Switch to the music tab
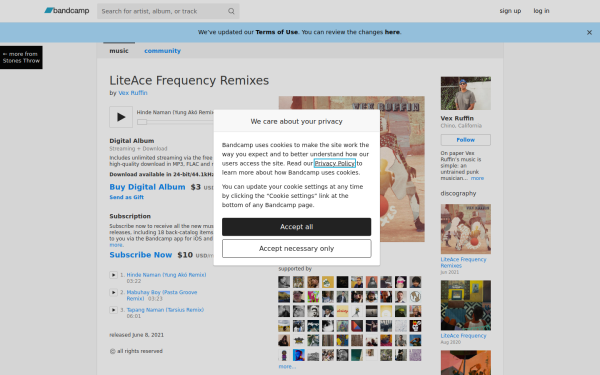 pos(119,51)
